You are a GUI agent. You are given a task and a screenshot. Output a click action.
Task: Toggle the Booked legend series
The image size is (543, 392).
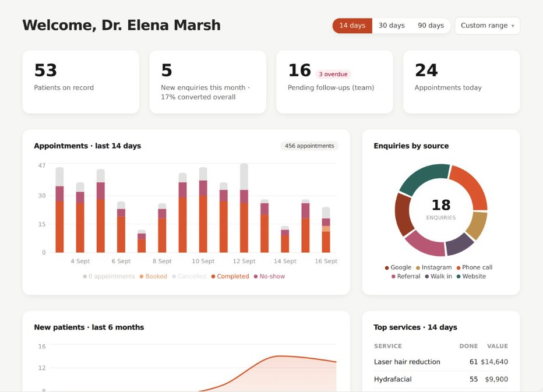click(x=153, y=276)
